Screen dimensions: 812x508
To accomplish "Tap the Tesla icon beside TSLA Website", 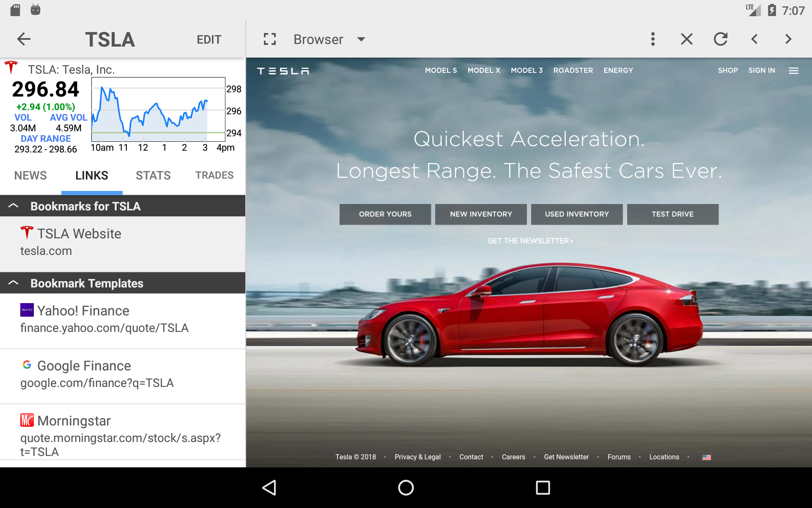I will pyautogui.click(x=27, y=232).
